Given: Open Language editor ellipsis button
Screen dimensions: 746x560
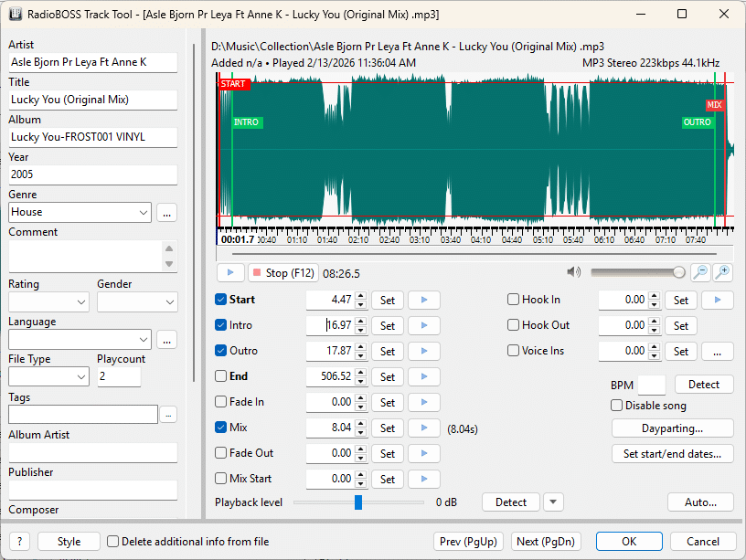Looking at the screenshot, I should point(166,340).
